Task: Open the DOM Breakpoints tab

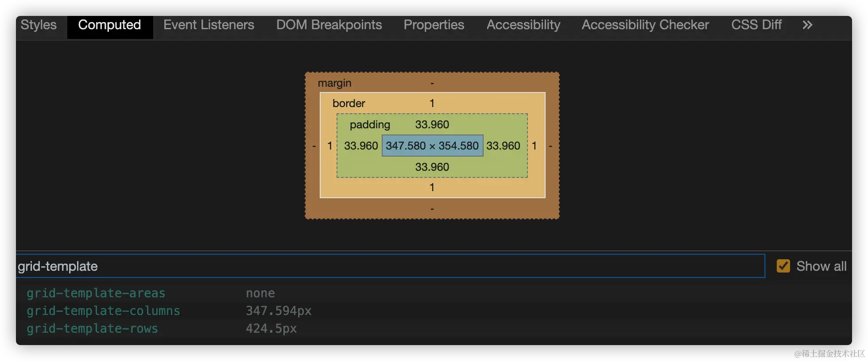Action: click(x=329, y=25)
